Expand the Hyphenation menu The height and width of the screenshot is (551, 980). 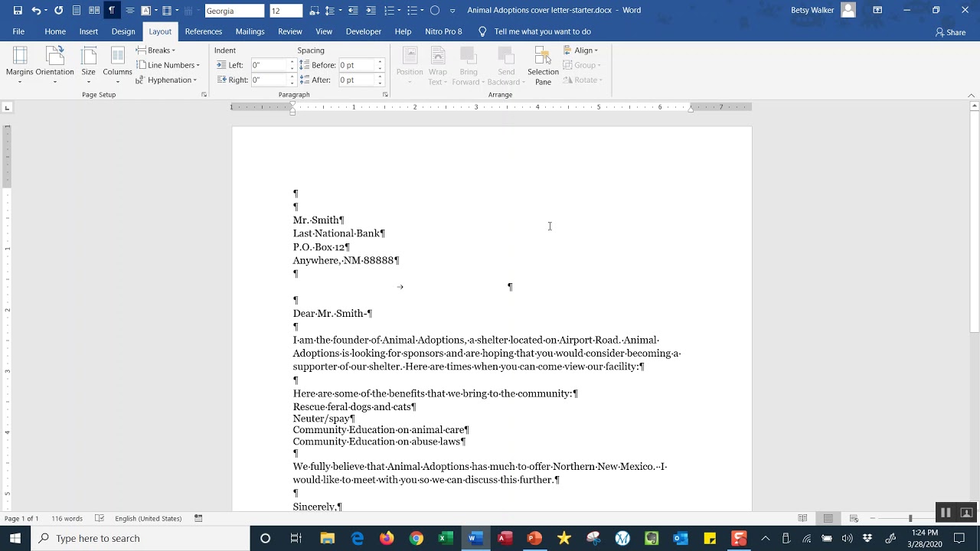pyautogui.click(x=166, y=80)
